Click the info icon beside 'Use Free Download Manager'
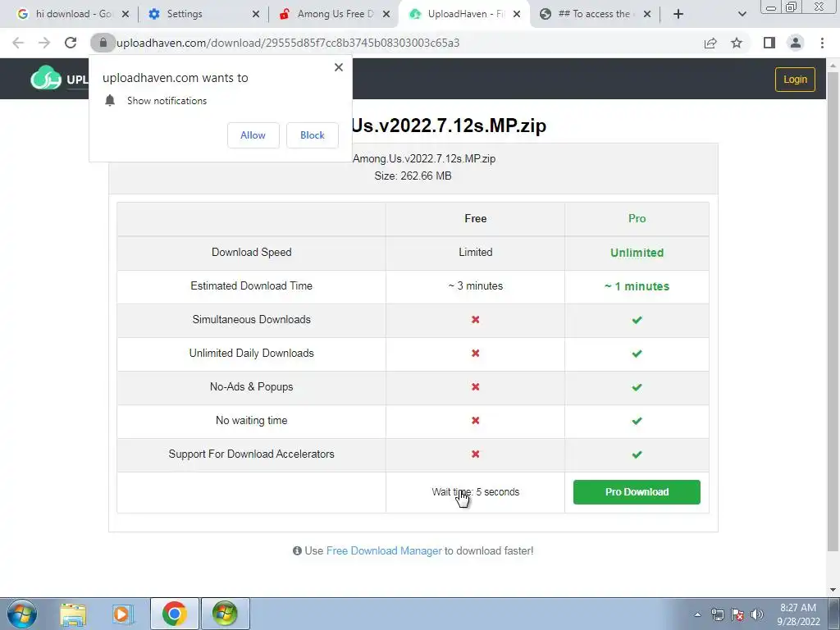 pyautogui.click(x=297, y=550)
